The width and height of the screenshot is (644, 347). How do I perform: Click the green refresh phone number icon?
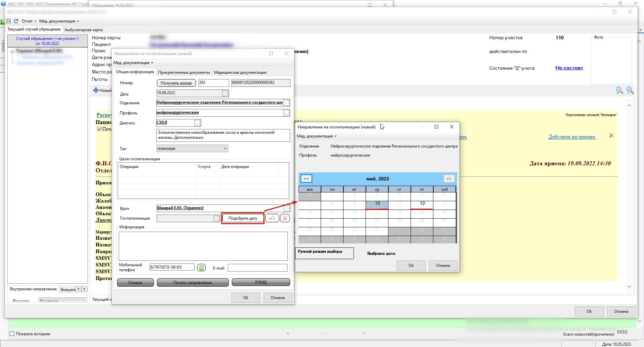201,268
